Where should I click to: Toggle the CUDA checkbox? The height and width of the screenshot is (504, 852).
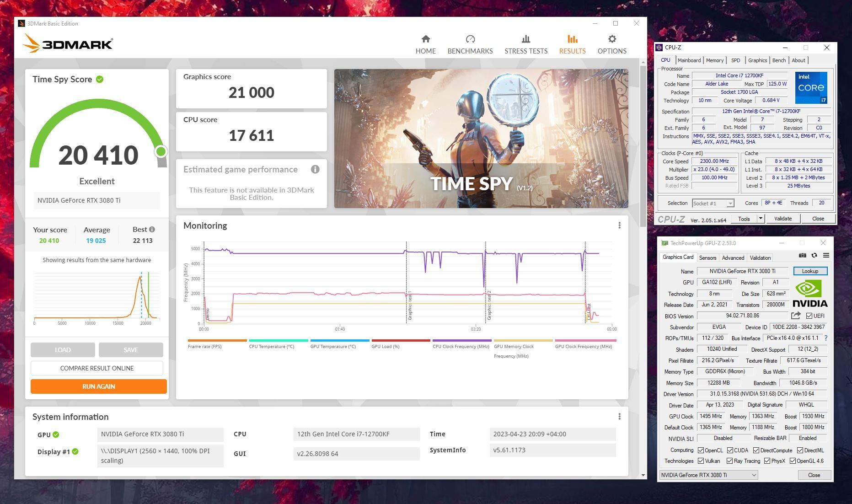pyautogui.click(x=730, y=450)
